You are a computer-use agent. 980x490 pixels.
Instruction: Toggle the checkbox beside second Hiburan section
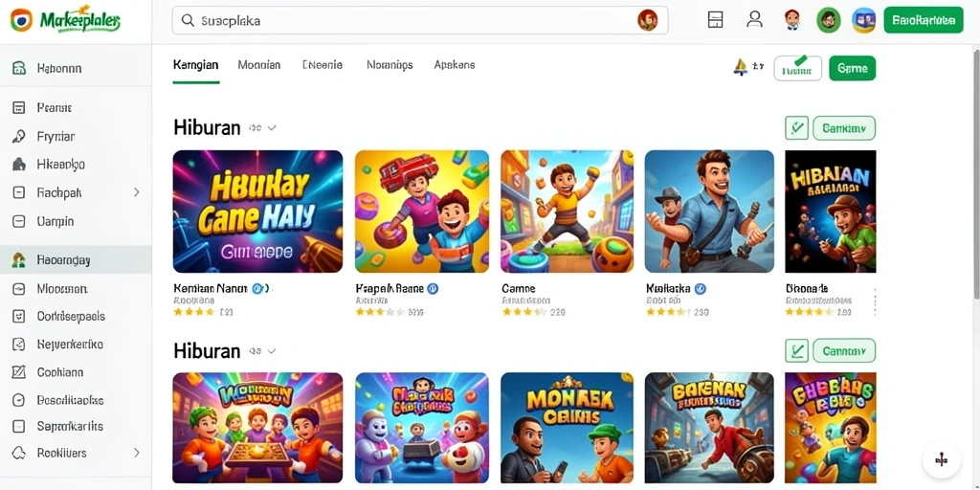[x=796, y=350]
